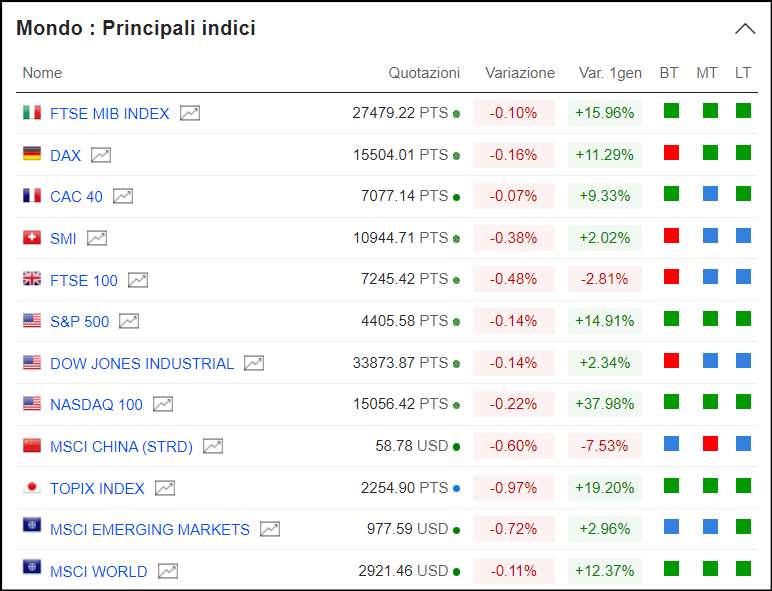Open the DOW JONES INDUSTRIAL link
772x591 pixels.
(x=142, y=363)
